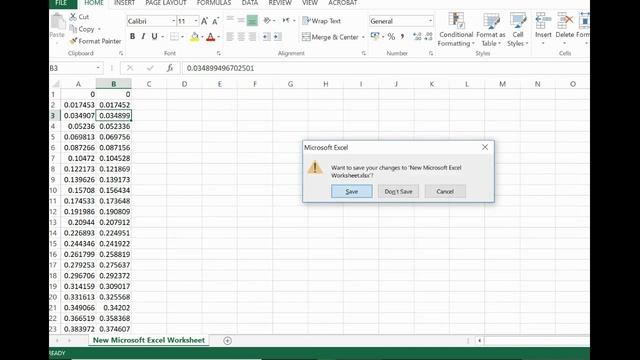Add a new sheet with plus icon
The height and width of the screenshot is (360, 640).
pos(227,340)
